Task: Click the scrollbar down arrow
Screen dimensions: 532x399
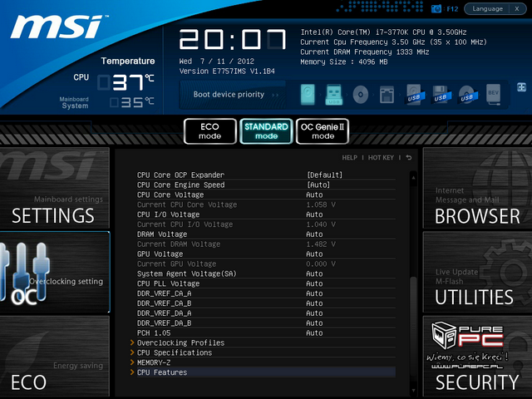Action: [413, 391]
